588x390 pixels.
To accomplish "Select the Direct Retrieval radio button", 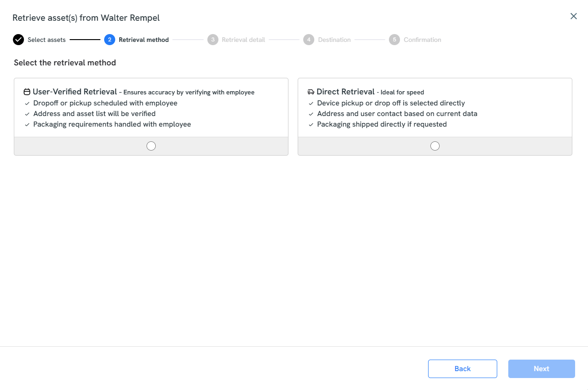I will (x=435, y=146).
